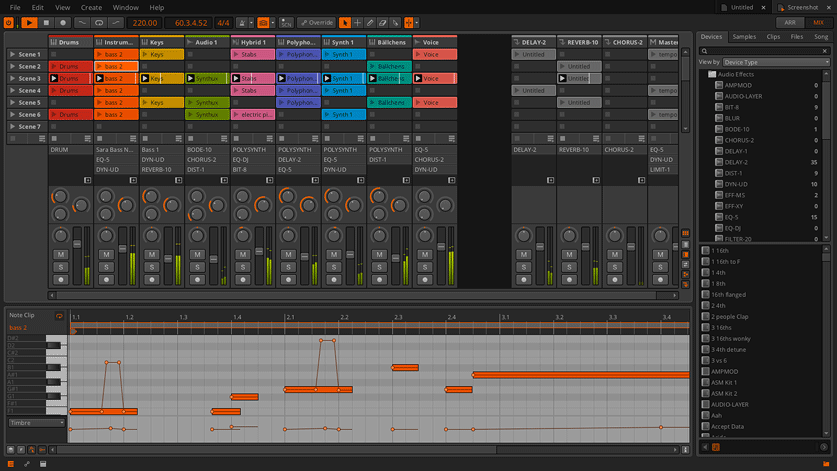Mute the Keys track
The height and width of the screenshot is (471, 837).
152,255
